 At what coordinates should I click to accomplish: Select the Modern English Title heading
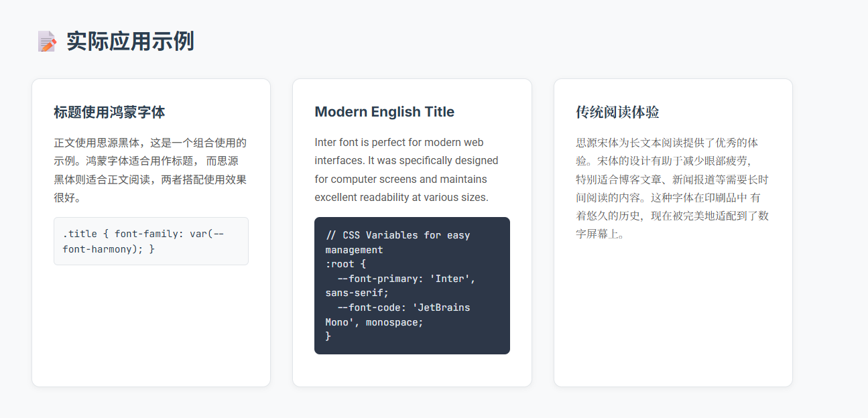[385, 112]
